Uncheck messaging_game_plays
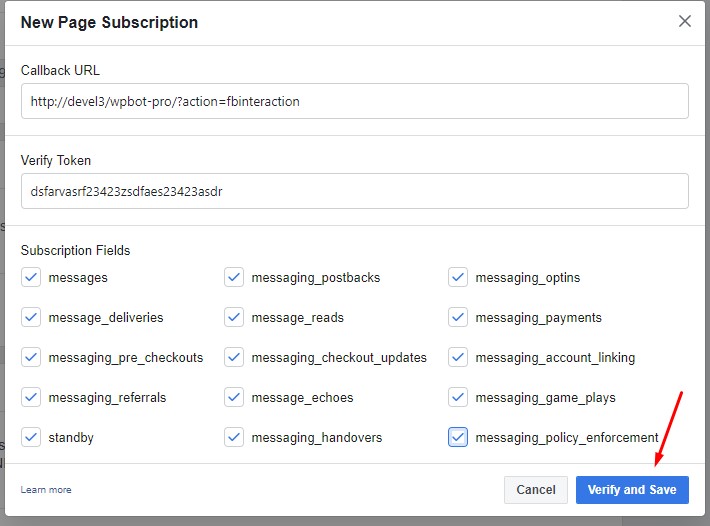The width and height of the screenshot is (710, 526). [x=458, y=397]
